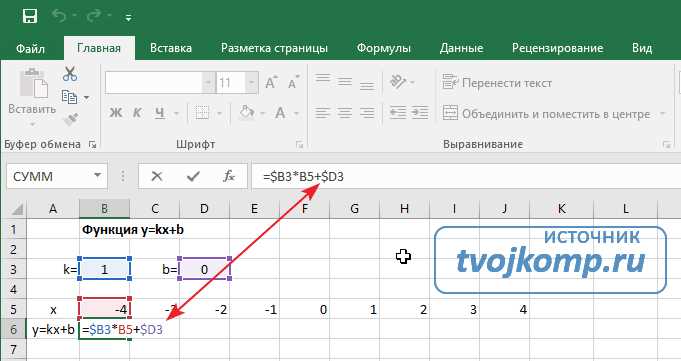Click in the font name box

[x=154, y=83]
